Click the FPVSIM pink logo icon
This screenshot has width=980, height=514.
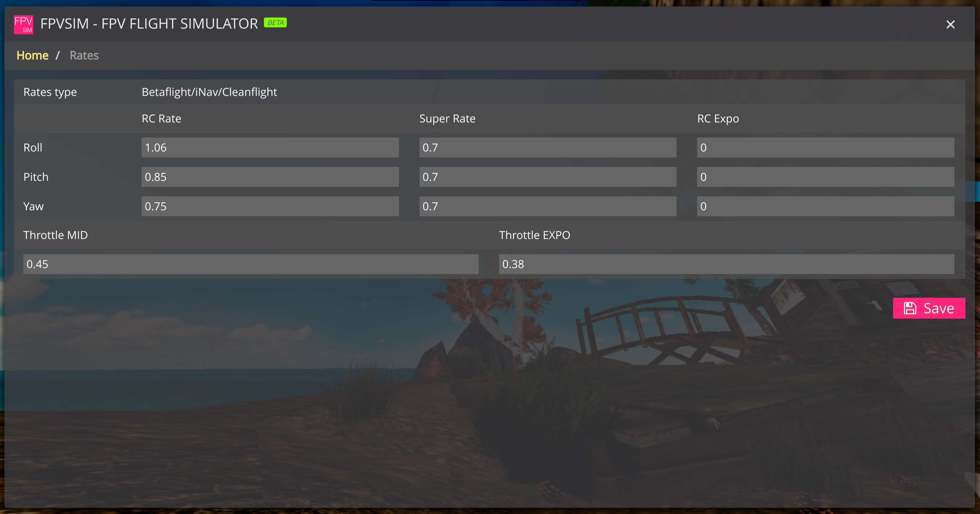[x=23, y=24]
